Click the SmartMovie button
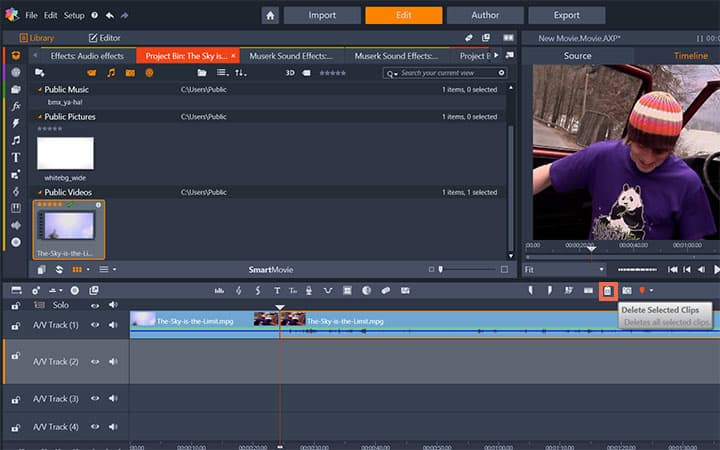The image size is (720, 450). (x=271, y=270)
